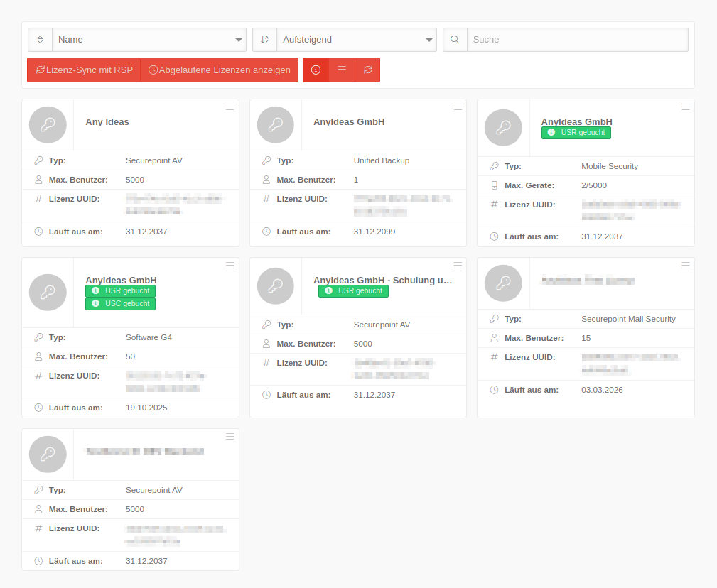Open hamburger menu on Any Ideas card

[x=230, y=107]
